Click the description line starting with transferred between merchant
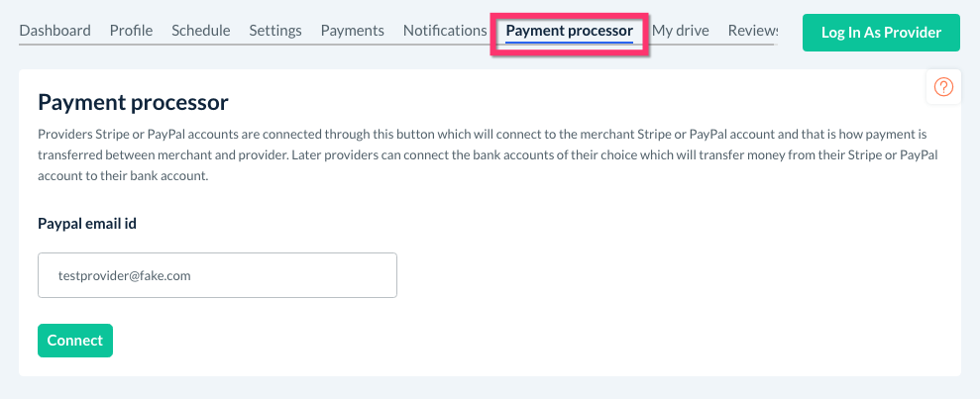 [x=490, y=155]
